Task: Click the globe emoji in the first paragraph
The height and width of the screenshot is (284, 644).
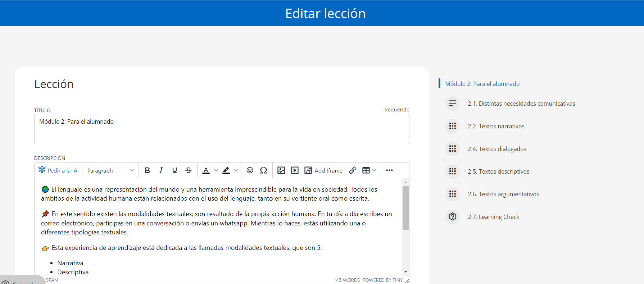Action: pyautogui.click(x=45, y=189)
